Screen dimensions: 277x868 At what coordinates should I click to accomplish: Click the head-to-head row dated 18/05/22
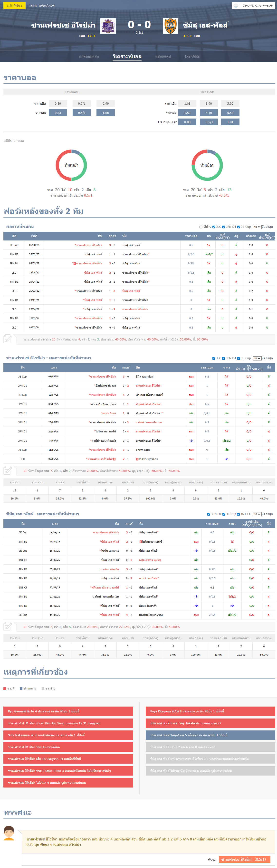pyautogui.click(x=139, y=273)
